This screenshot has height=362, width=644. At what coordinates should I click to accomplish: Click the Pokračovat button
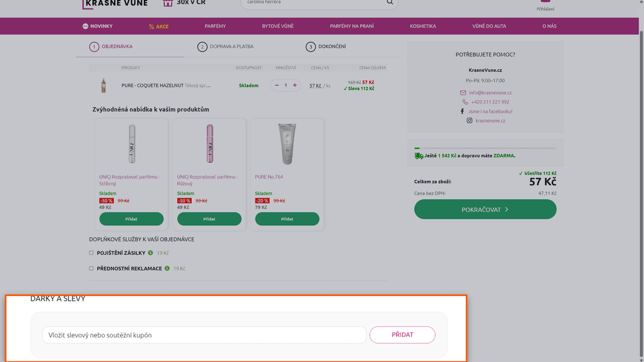click(485, 209)
